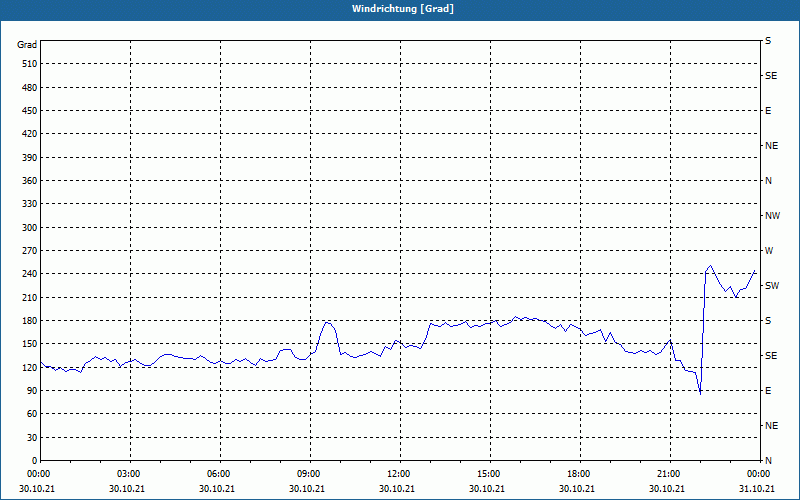This screenshot has height=500, width=800.
Task: Click the W compass label
Action: click(769, 251)
